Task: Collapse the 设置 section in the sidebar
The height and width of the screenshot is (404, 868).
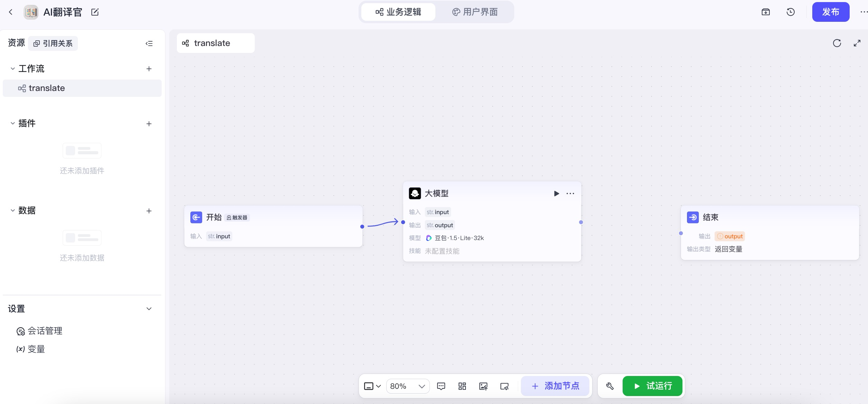Action: coord(149,308)
